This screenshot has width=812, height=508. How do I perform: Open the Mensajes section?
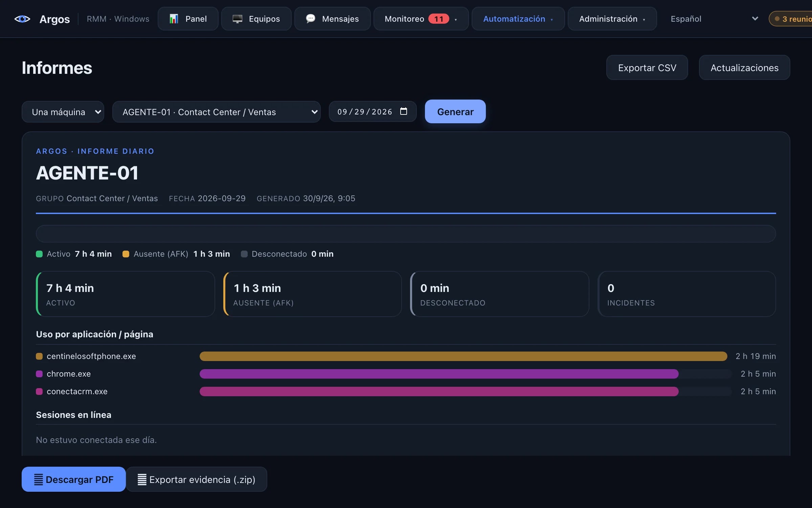333,19
